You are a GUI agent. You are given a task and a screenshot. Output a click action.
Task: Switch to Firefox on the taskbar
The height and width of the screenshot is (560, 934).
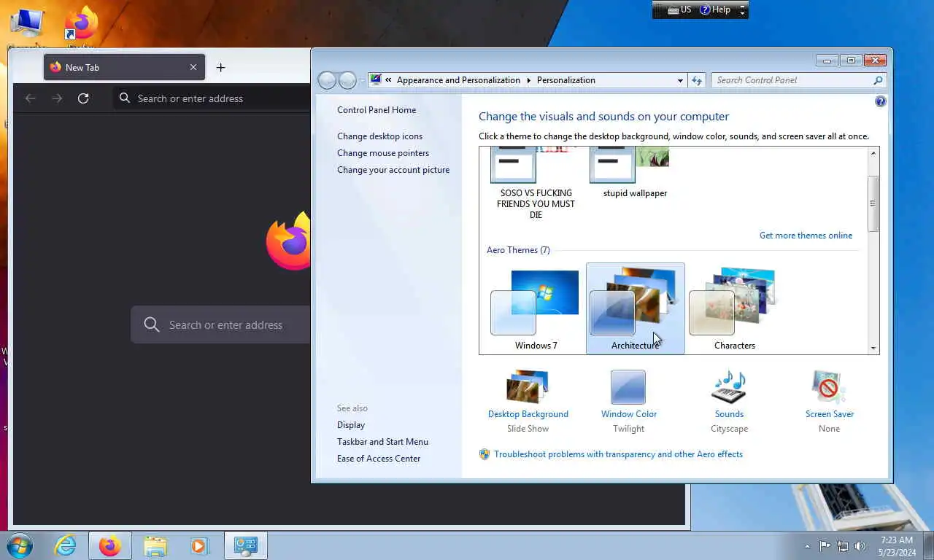(x=110, y=545)
